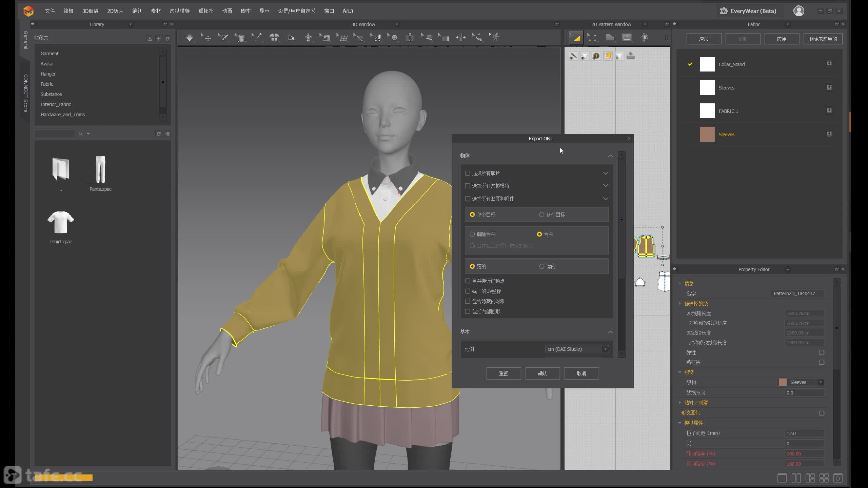The height and width of the screenshot is (488, 868).
Task: Click the '取消' button in Export OBJ
Action: click(x=581, y=373)
